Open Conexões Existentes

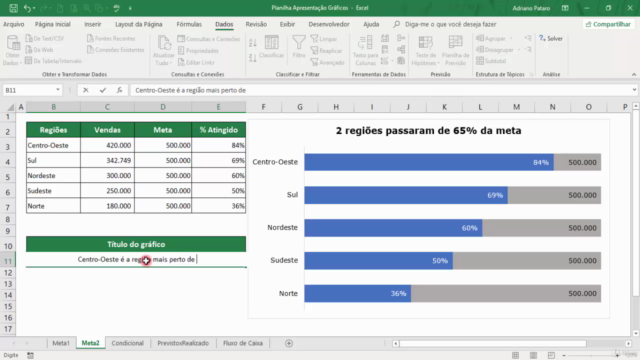(x=116, y=50)
